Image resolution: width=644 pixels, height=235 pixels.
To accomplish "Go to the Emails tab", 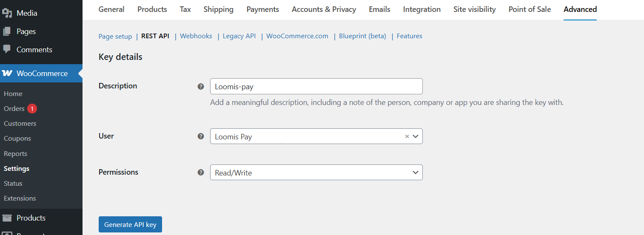I will 379,9.
